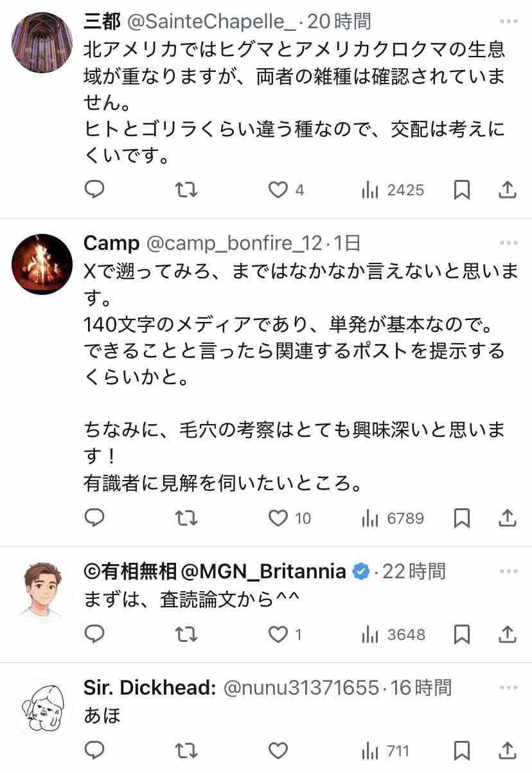
Task: Open the 三都 cathedral avatar
Action: point(42,42)
